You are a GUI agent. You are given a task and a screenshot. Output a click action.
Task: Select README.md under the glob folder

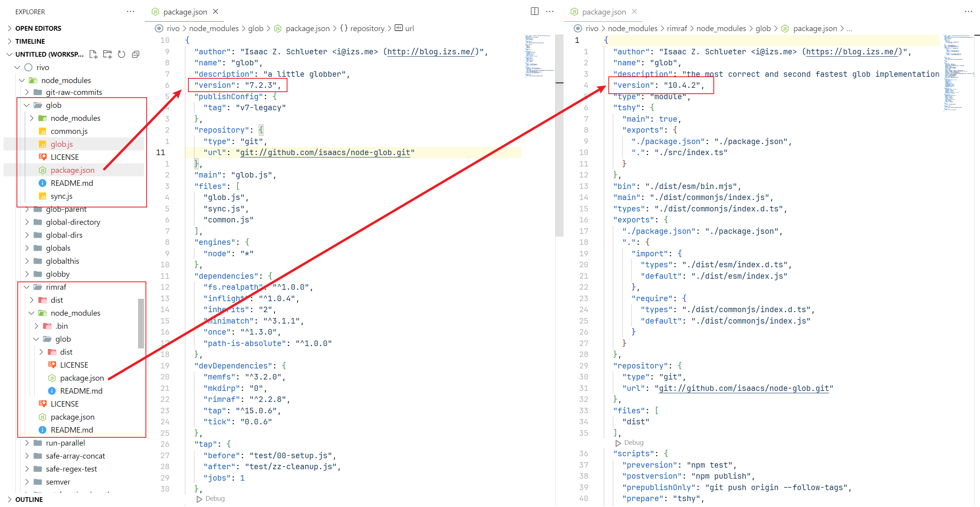coord(72,183)
